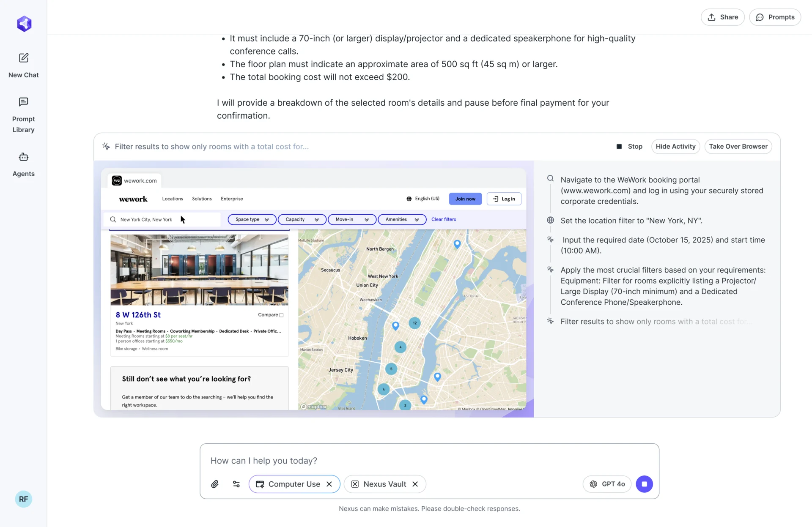Open the Enterprise menu on WeWork
Viewport: 812px width, 527px height.
(232, 199)
